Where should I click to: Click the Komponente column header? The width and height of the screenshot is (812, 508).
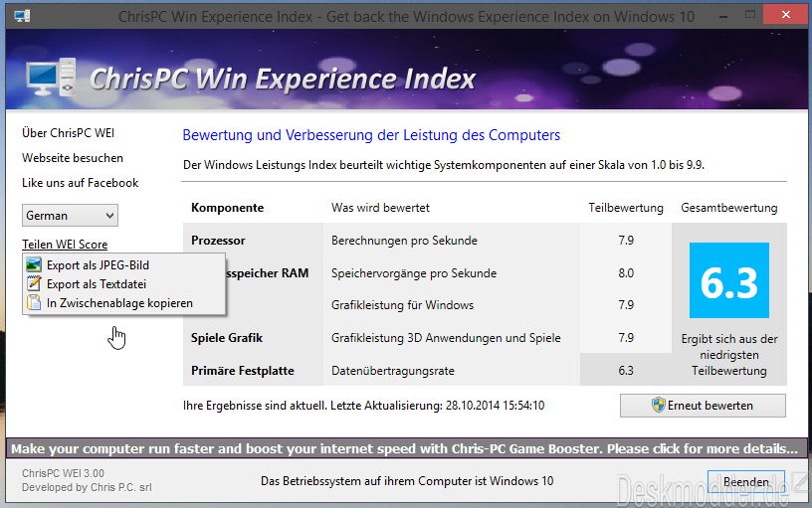[x=227, y=208]
